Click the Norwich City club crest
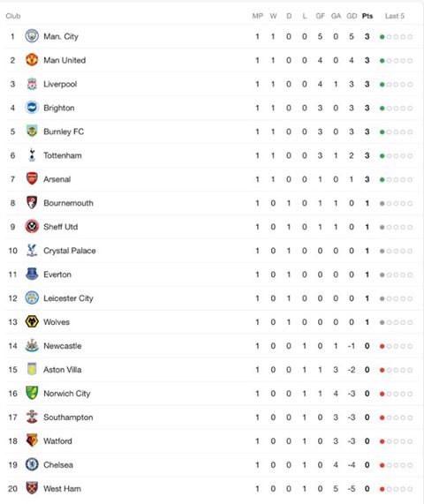This screenshot has height=504, width=424. click(x=32, y=393)
